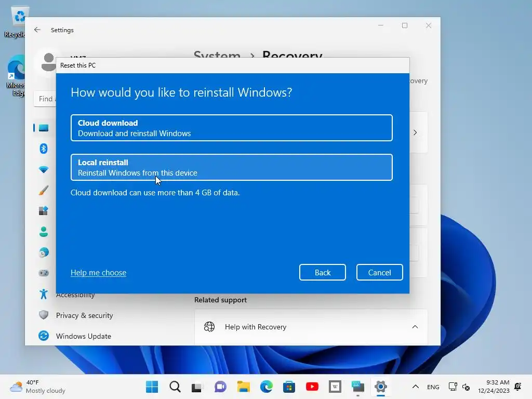This screenshot has width=532, height=399.
Task: Open the Help me choose link
Action: (x=98, y=272)
